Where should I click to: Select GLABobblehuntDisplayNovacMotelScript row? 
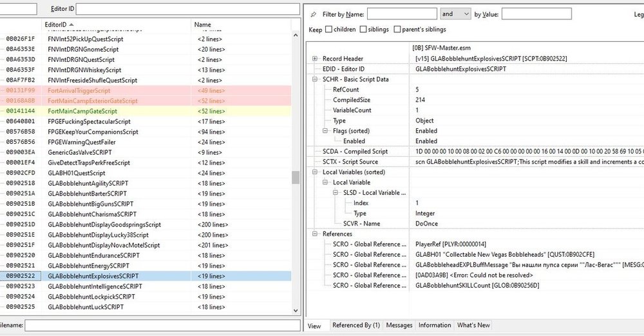click(146, 245)
